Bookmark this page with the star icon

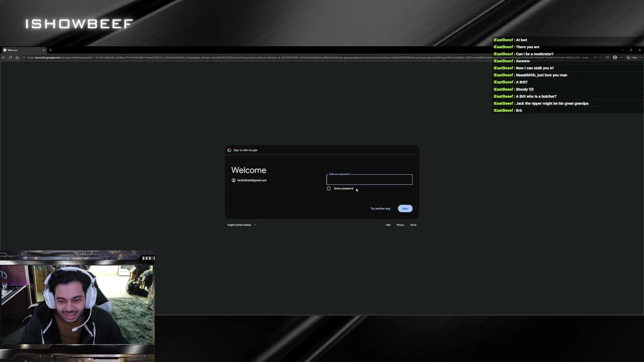click(x=601, y=57)
